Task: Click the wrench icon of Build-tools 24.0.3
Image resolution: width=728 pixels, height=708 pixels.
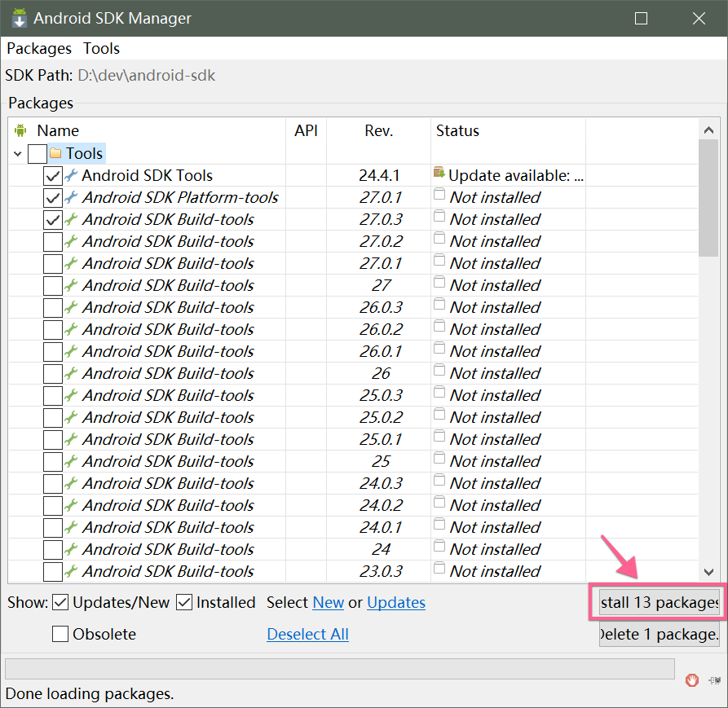Action: click(x=71, y=483)
